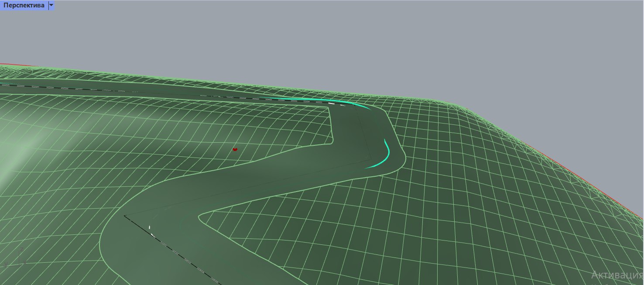Open the Перспектива viewport dropdown arrow

[x=51, y=6]
